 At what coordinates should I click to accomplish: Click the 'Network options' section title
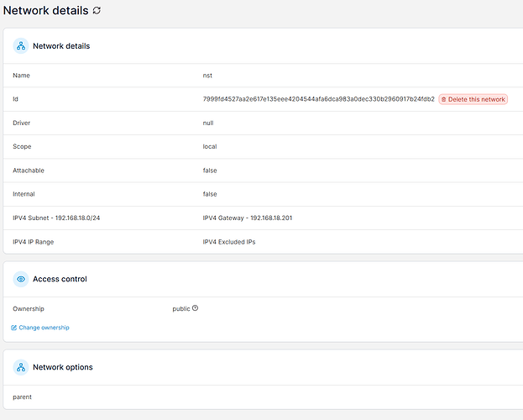pyautogui.click(x=63, y=367)
